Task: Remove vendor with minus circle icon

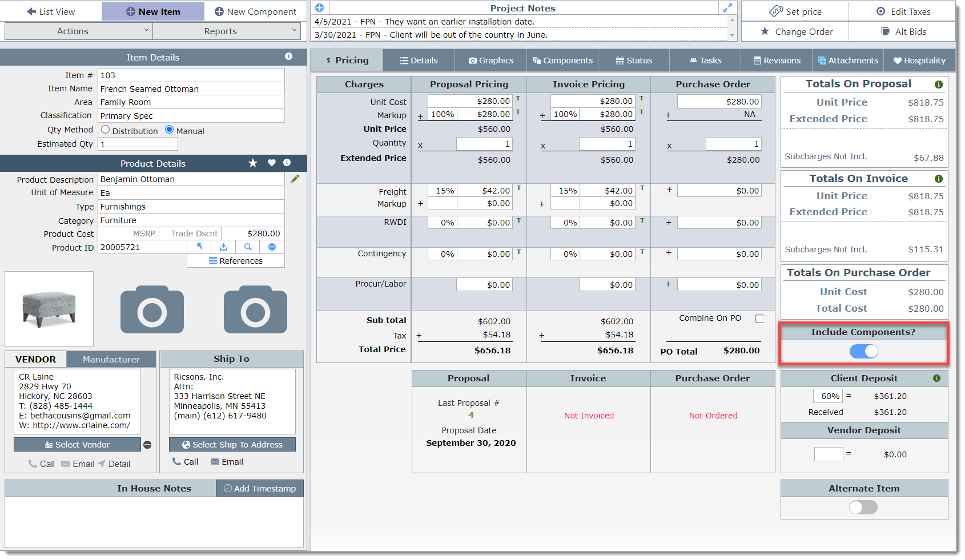Action: [147, 445]
